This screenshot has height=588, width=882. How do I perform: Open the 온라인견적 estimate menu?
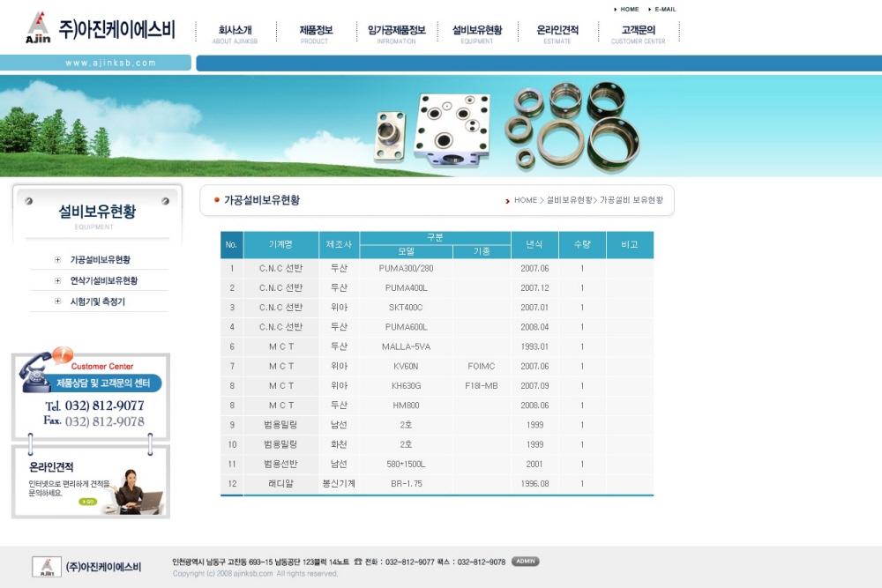[557, 33]
